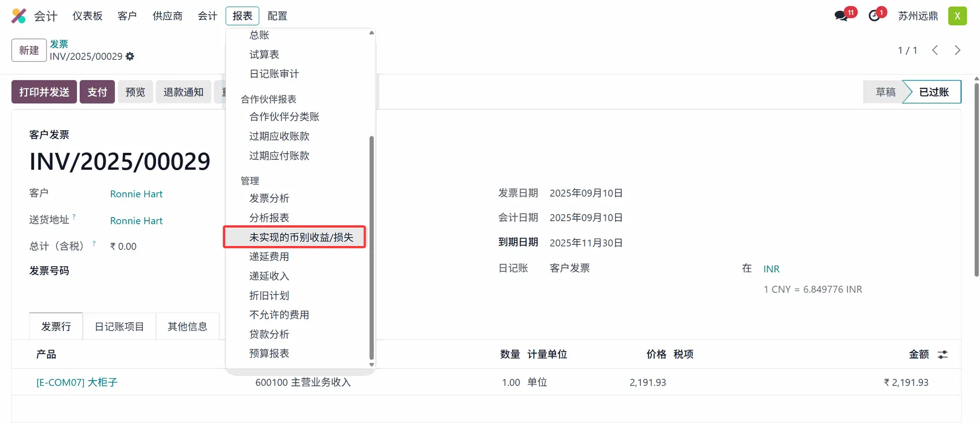Screen dimensions: 980x423
Task: Switch to 日记账项目 tab
Action: tap(119, 326)
